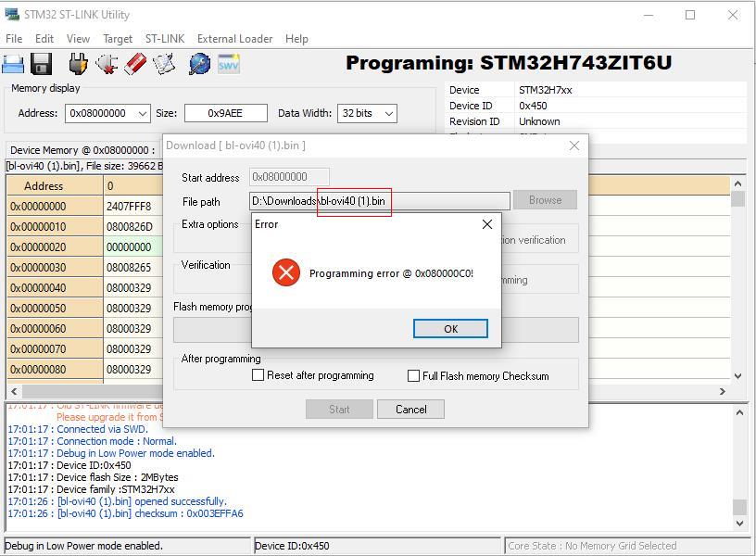
Task: Click memory grid scroll left arrow
Action: (14, 391)
